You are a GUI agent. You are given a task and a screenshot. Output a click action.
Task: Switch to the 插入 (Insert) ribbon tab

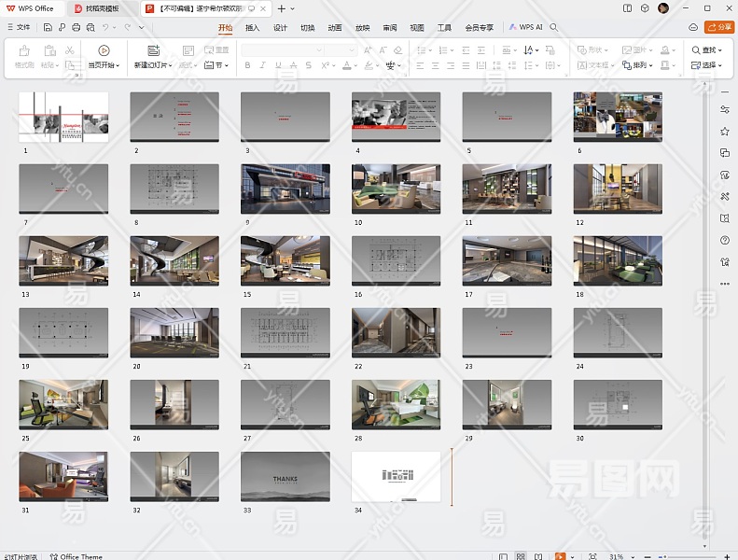pyautogui.click(x=252, y=28)
